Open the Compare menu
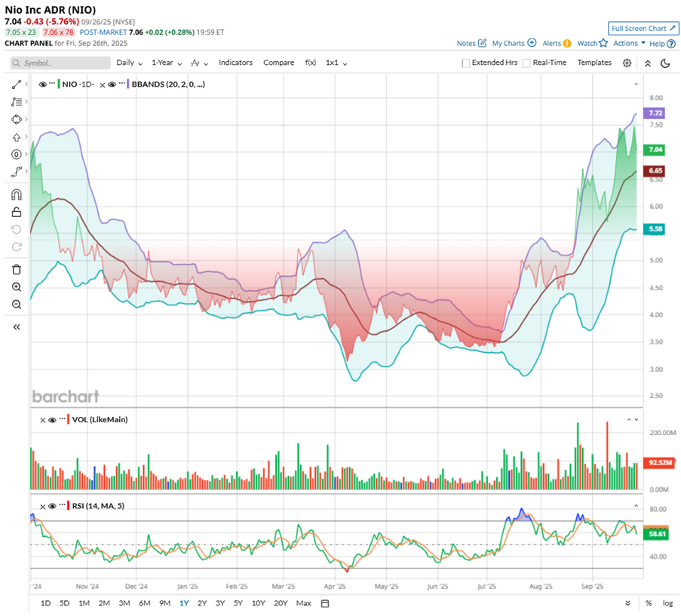681x616 pixels. pos(278,63)
